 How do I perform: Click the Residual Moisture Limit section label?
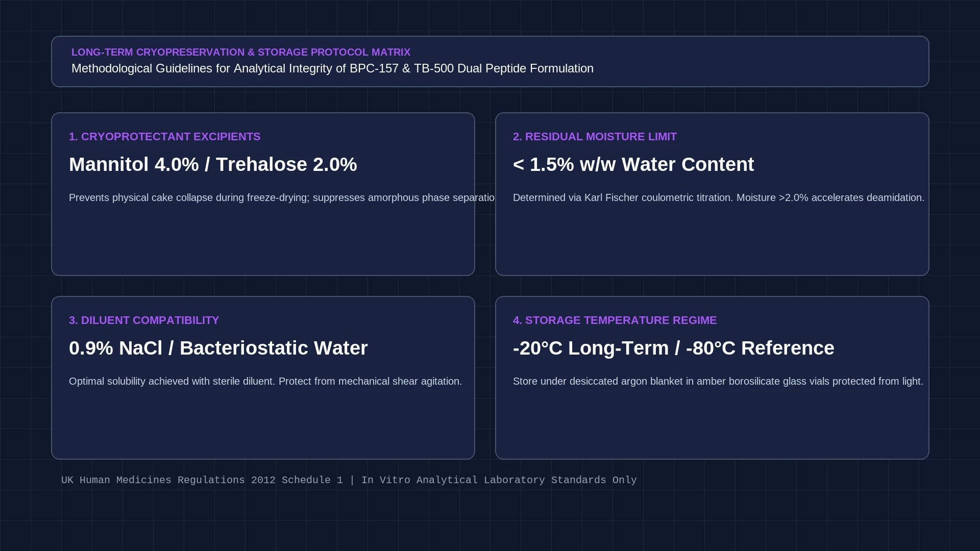click(x=595, y=137)
